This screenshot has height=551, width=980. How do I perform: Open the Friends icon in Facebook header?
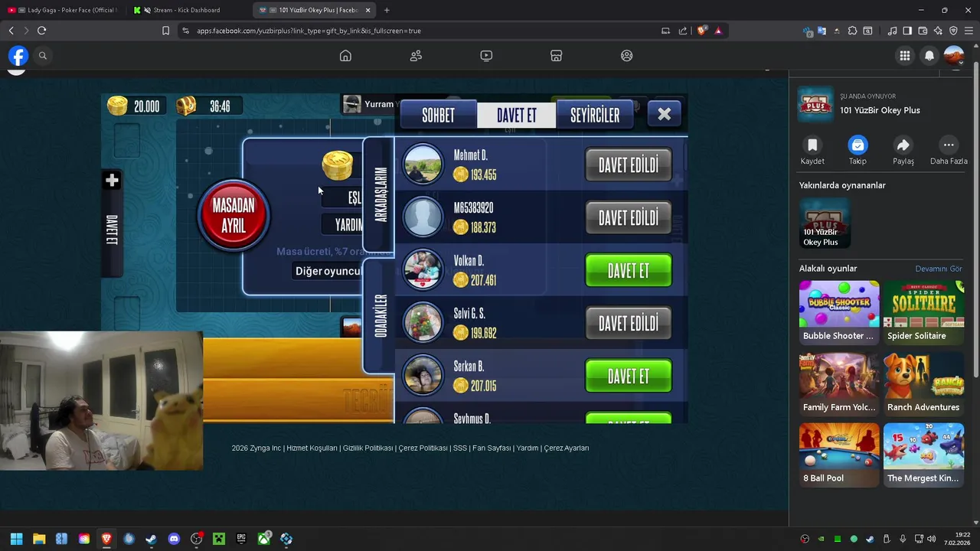point(416,56)
